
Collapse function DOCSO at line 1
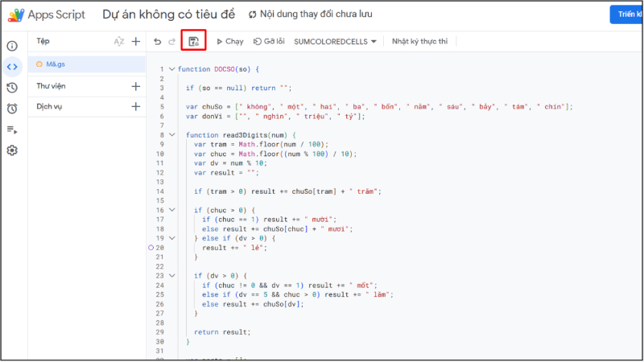(x=172, y=69)
